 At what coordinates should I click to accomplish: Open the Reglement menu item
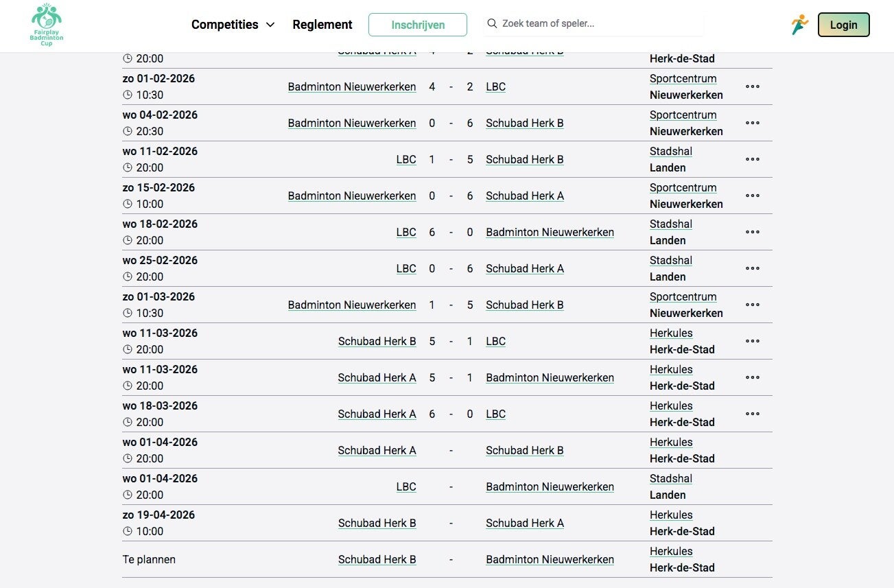322,25
